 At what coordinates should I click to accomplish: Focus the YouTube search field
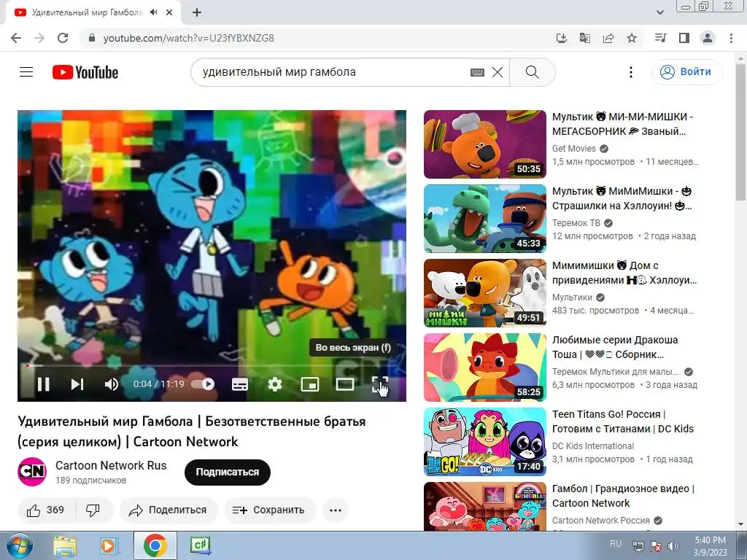333,72
